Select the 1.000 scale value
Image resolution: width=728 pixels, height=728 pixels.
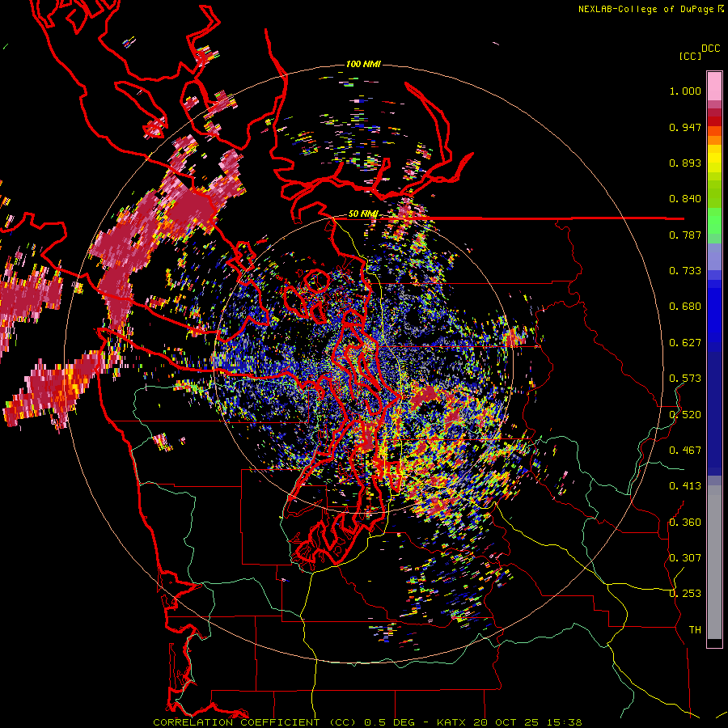point(685,91)
